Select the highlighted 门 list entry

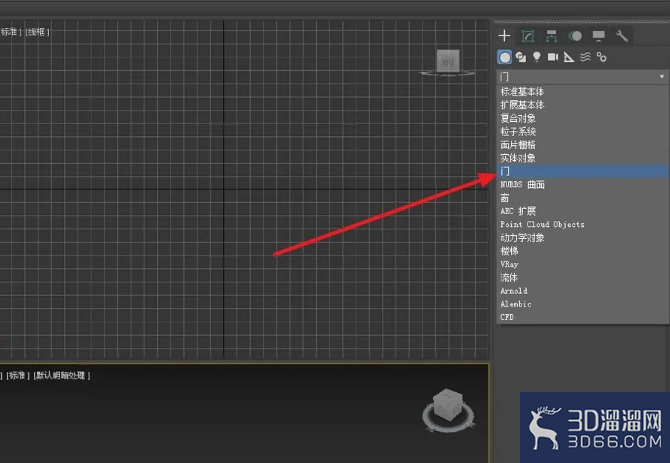[x=582, y=171]
